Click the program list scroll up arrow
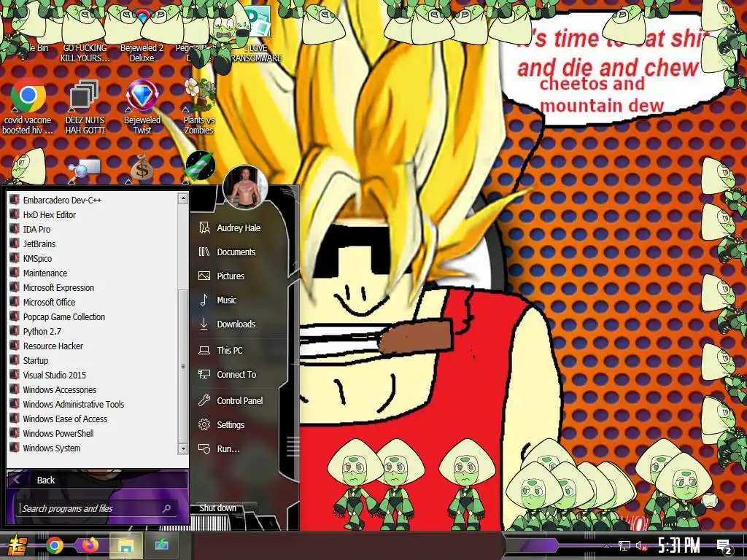Image resolution: width=747 pixels, height=560 pixels. tap(183, 198)
